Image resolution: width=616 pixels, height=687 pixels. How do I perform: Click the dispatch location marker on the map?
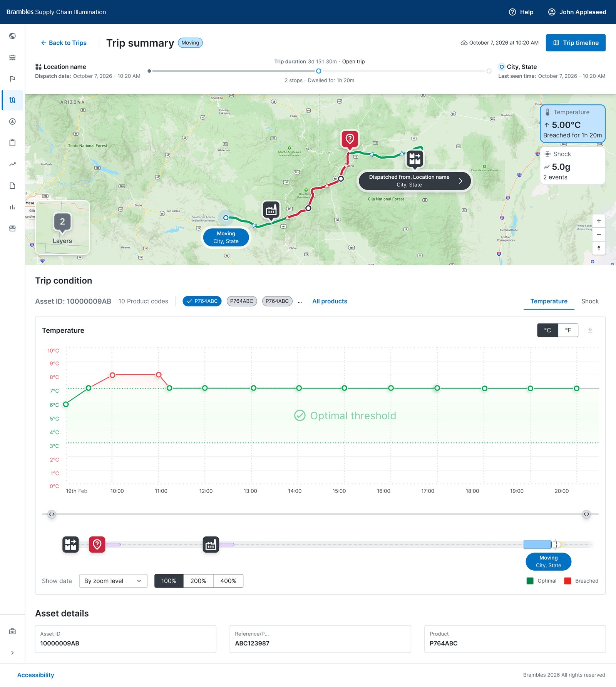tap(415, 159)
